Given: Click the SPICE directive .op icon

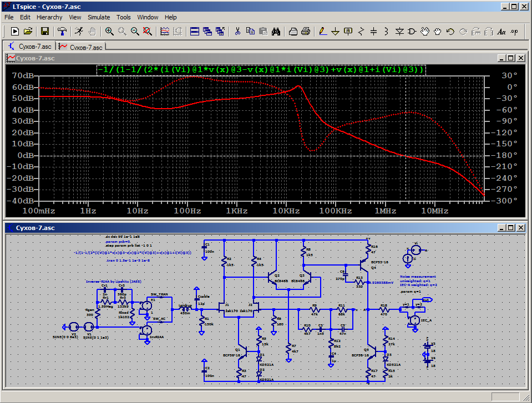Looking at the screenshot, I should click(514, 31).
